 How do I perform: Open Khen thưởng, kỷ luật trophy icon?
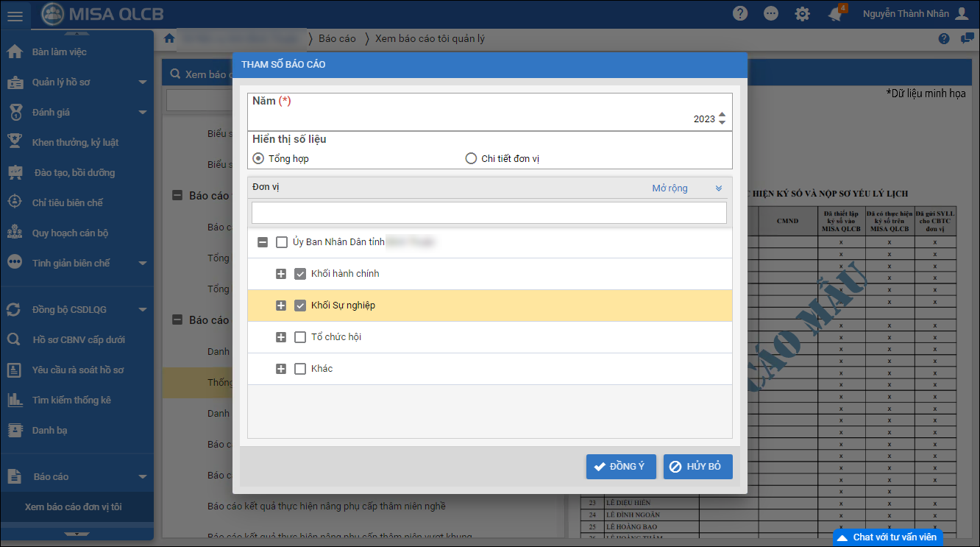[x=15, y=142]
